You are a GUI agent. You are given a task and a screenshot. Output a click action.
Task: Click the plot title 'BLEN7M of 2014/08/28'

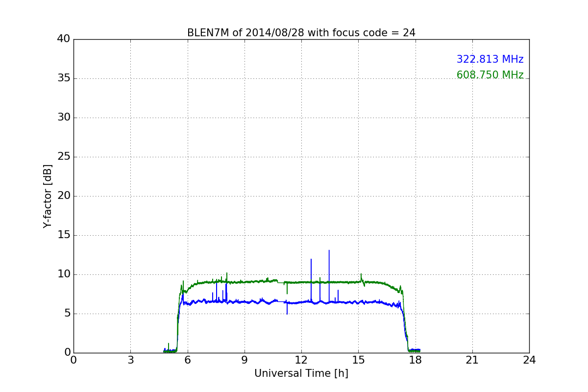click(x=301, y=33)
